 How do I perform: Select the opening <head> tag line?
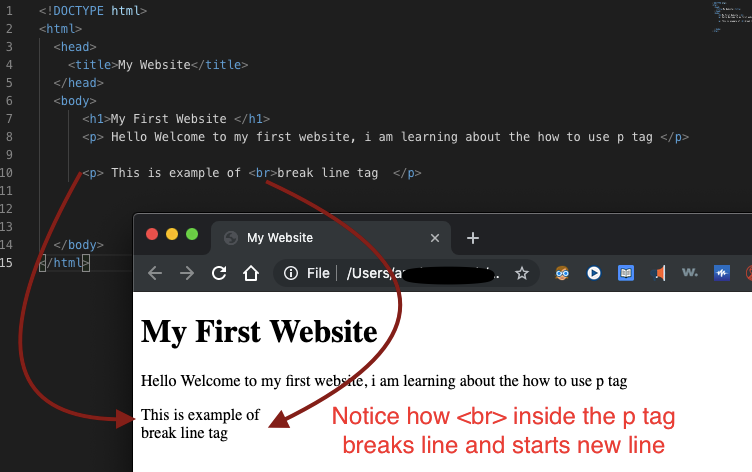(75, 47)
